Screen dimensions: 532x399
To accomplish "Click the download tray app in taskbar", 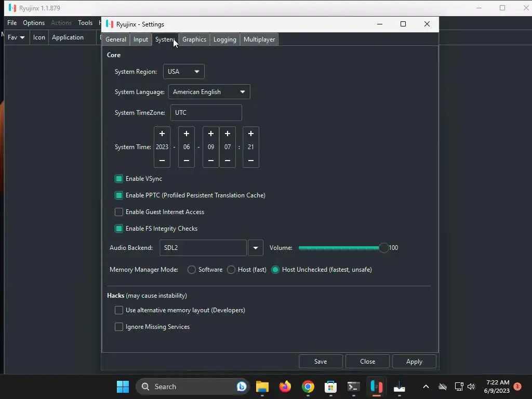I will tap(400, 387).
